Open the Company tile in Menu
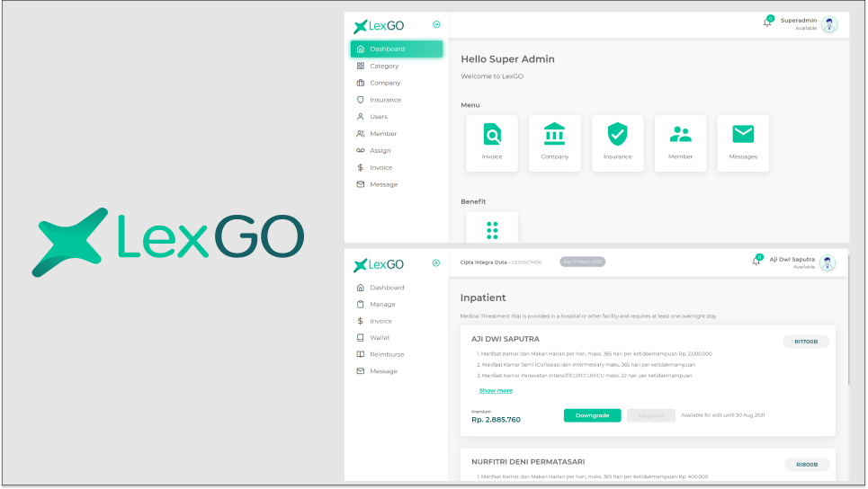Image resolution: width=868 pixels, height=489 pixels. 555,143
